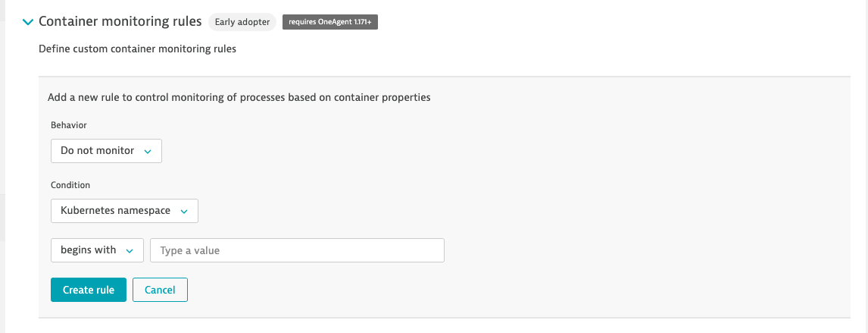Click the Container monitoring rules heading
Image resolution: width=868 pixels, height=333 pixels.
[x=120, y=22]
